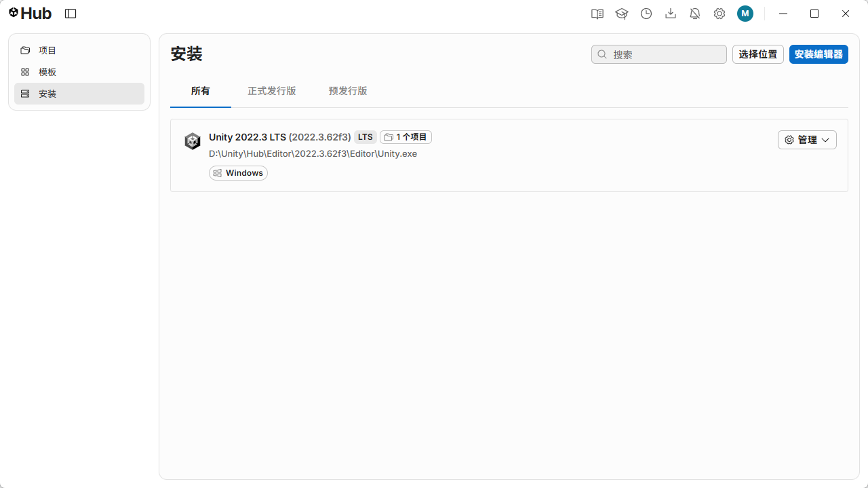
Task: Click the 安装 page heading
Action: (186, 54)
